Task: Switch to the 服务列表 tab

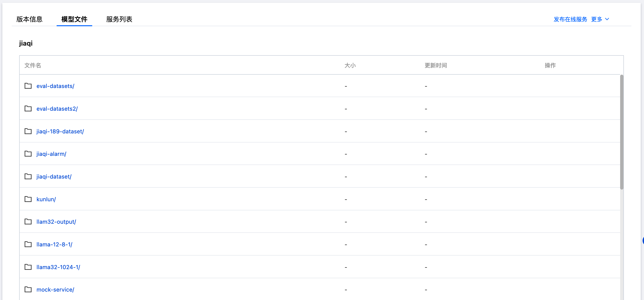Action: [119, 19]
